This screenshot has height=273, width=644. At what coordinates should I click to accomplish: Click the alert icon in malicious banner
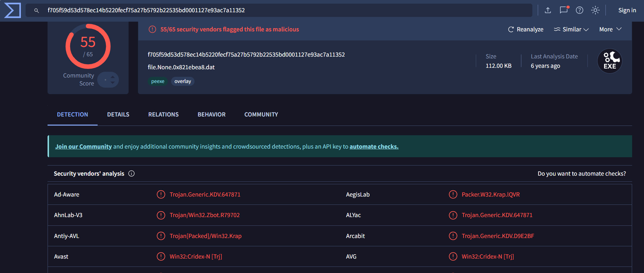coord(152,29)
